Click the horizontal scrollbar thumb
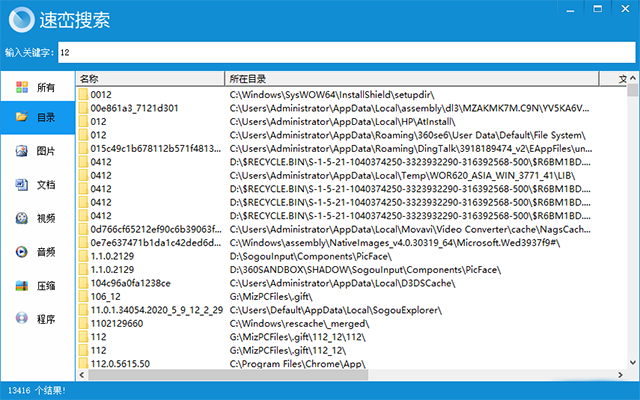Screen dimensions: 640x400 (228, 375)
